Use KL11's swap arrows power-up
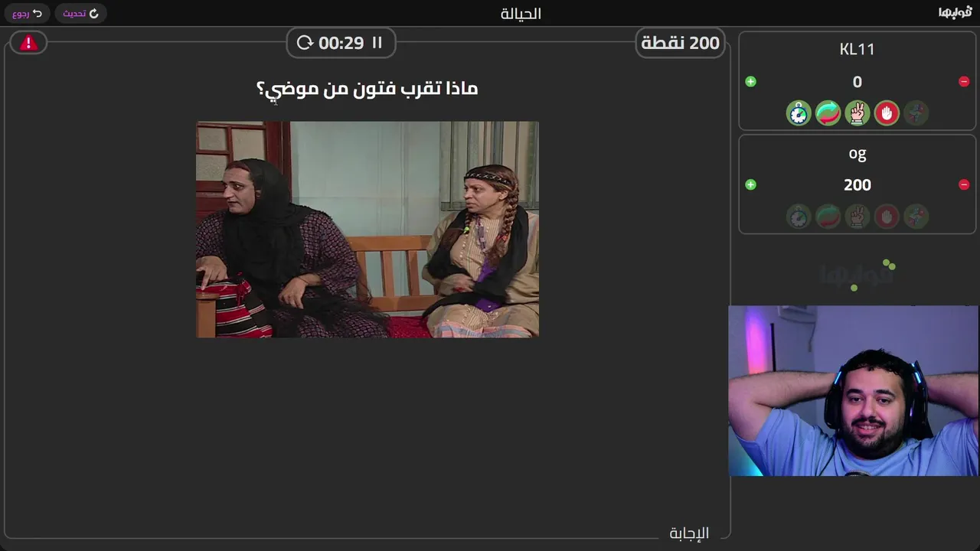 pos(828,113)
